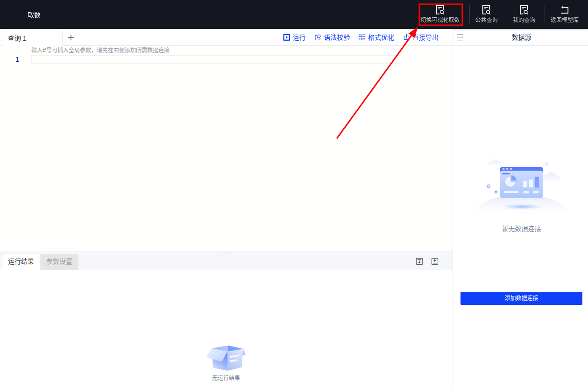Add a new query tab with plus
588x389 pixels.
(71, 37)
